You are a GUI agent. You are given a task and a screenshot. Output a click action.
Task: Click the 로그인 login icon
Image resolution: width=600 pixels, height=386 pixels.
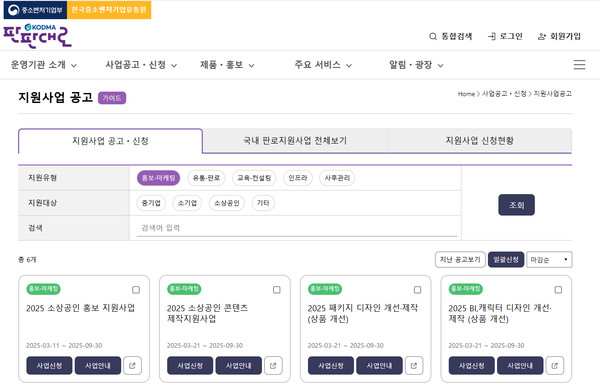point(492,36)
